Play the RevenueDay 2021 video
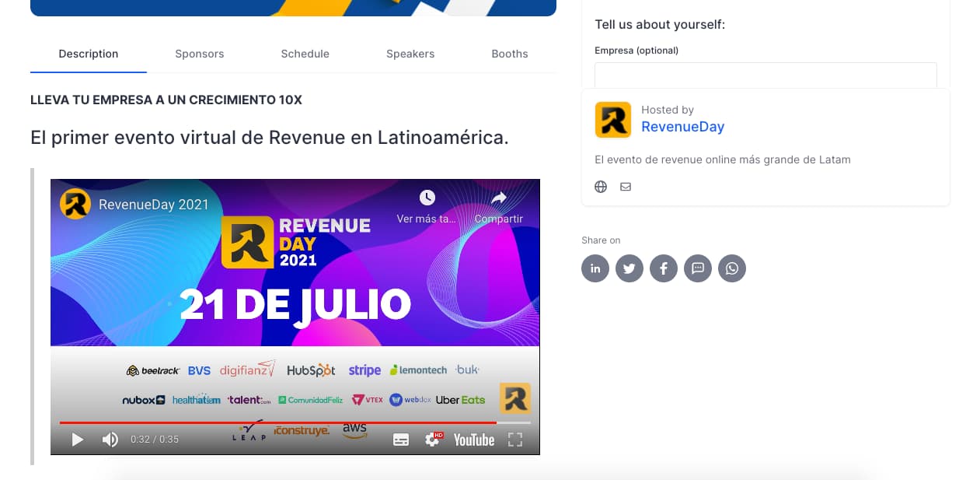This screenshot has width=980, height=480. 77,440
